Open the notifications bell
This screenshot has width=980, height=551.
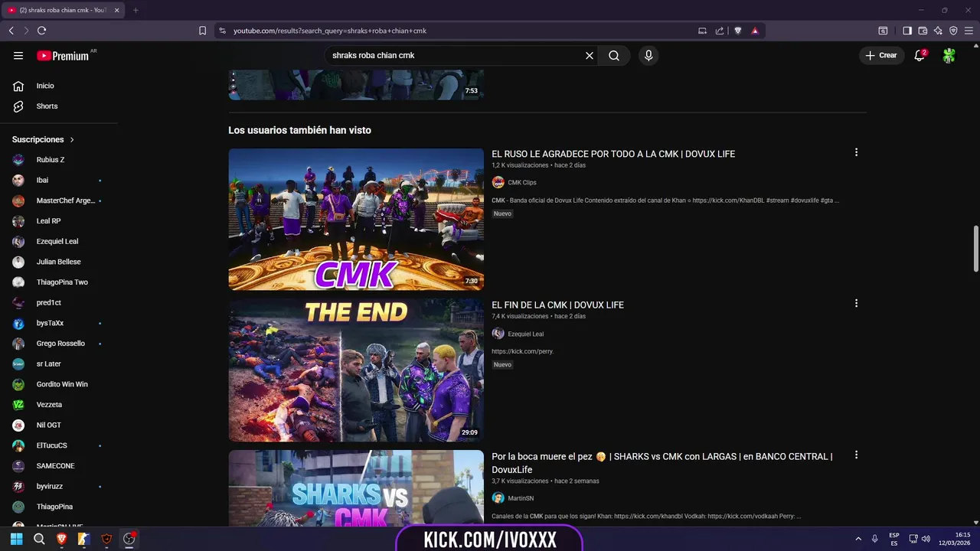pyautogui.click(x=920, y=55)
